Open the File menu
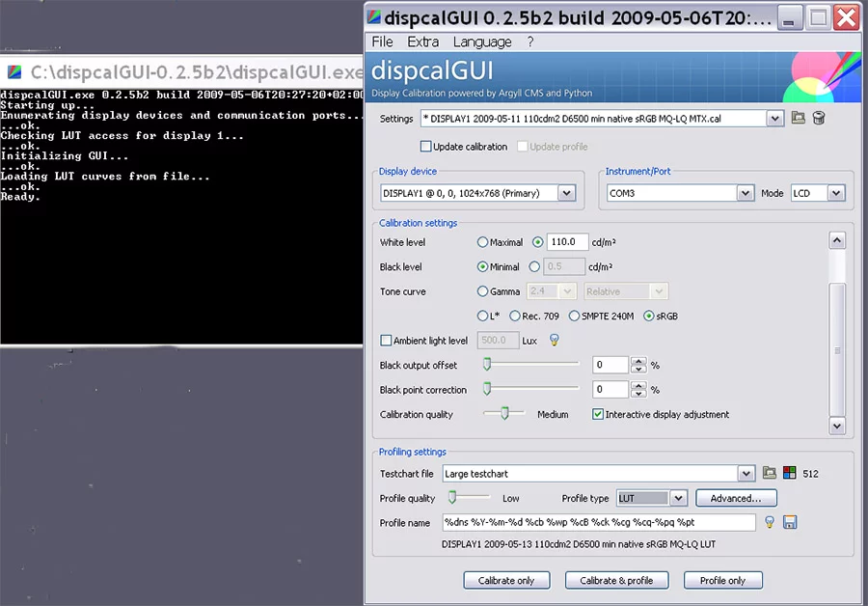Screen dimensions: 868x606 click(x=382, y=42)
